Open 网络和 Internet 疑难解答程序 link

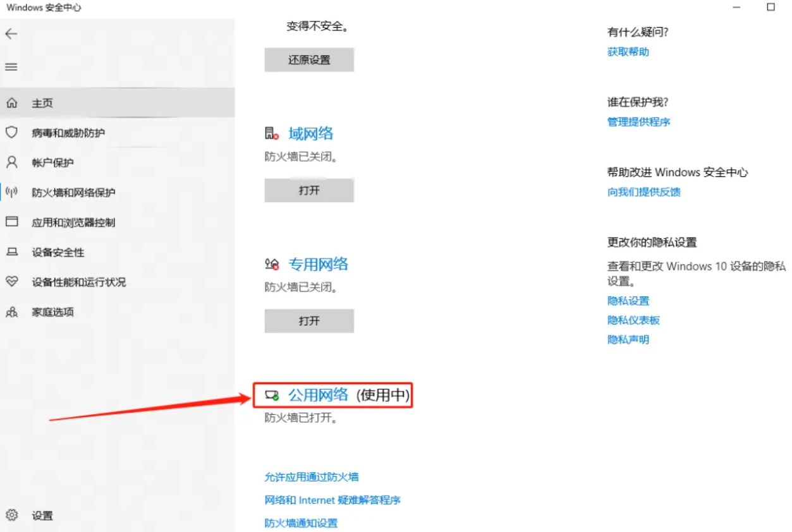(x=332, y=500)
